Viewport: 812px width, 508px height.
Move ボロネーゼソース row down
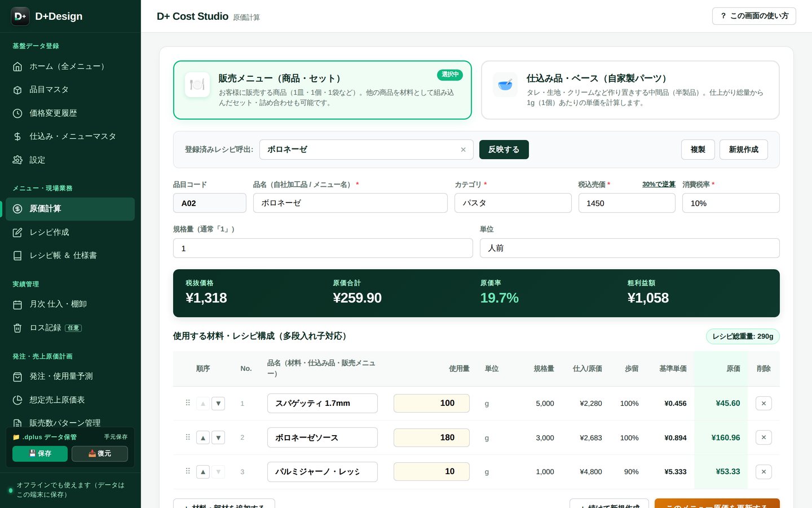tap(218, 437)
